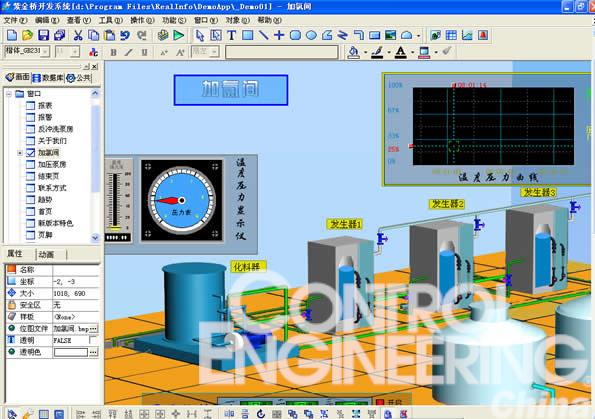The height and width of the screenshot is (419, 595).
Task: Switch to the 公共 panel tab
Action: point(79,78)
